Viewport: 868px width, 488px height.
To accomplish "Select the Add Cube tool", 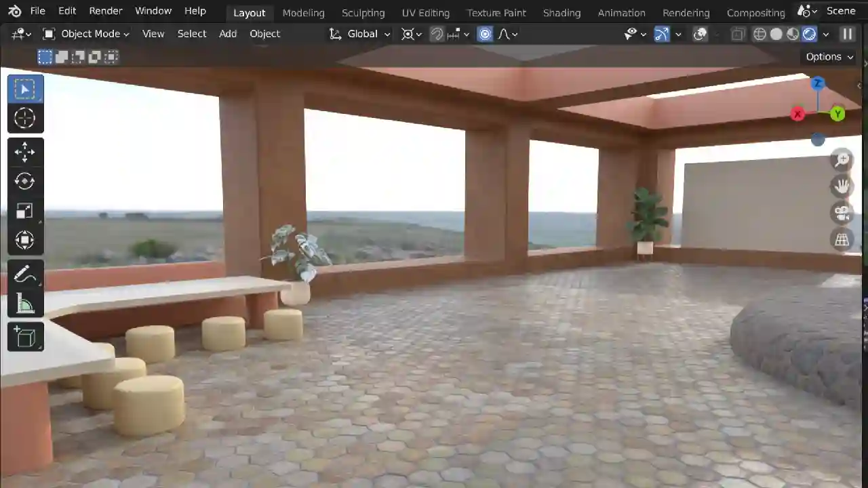I will point(24,337).
